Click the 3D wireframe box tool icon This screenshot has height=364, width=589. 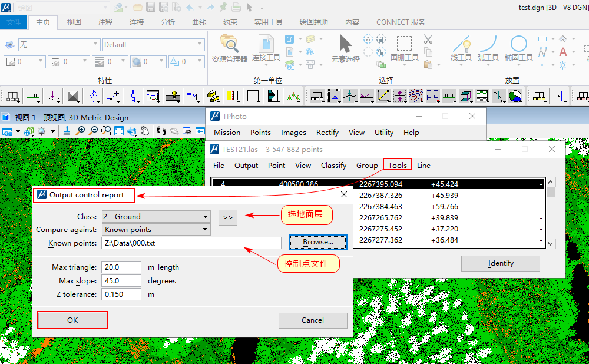[465, 96]
